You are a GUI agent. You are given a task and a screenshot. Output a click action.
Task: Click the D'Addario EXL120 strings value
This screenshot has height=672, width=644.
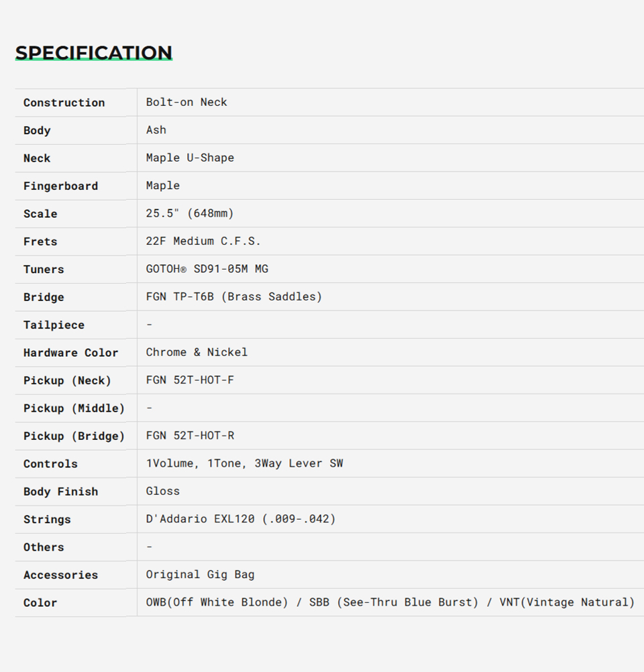[240, 519]
